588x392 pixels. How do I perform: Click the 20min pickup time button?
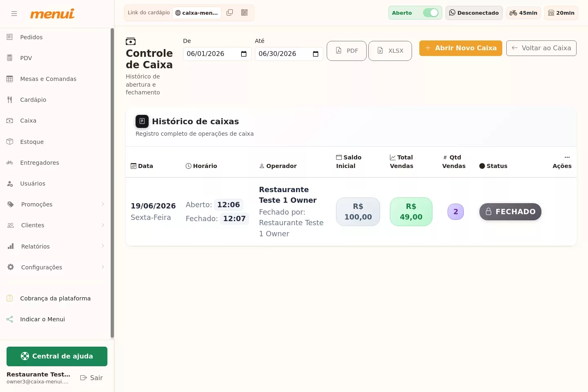561,13
